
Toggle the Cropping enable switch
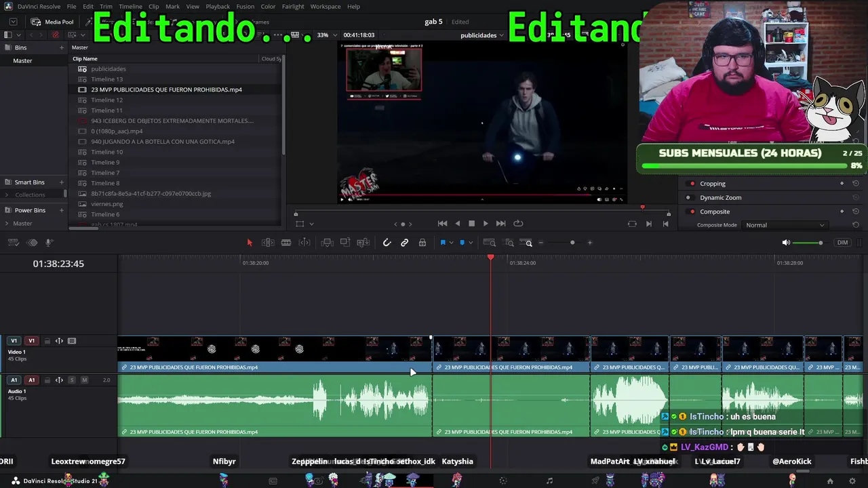(692, 184)
